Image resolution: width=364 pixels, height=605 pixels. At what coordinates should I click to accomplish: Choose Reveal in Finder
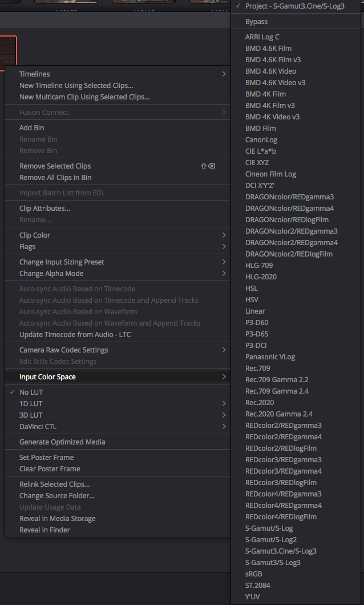[x=45, y=530]
